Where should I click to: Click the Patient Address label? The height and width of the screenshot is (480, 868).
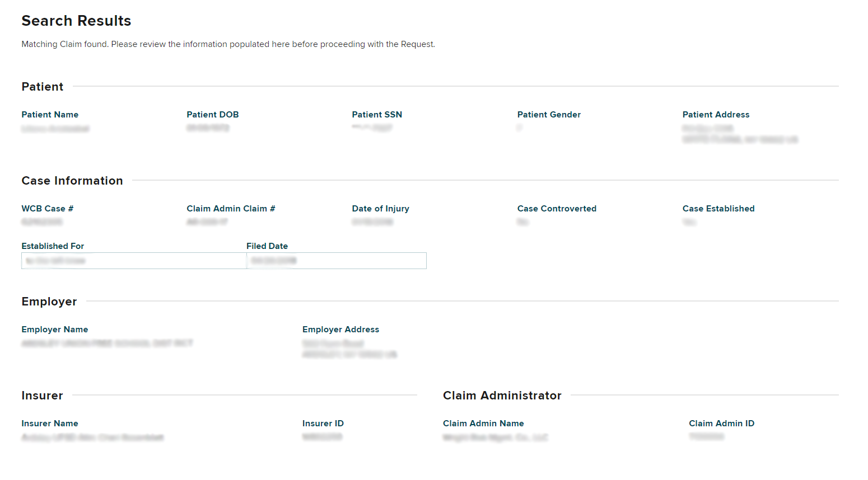(716, 115)
